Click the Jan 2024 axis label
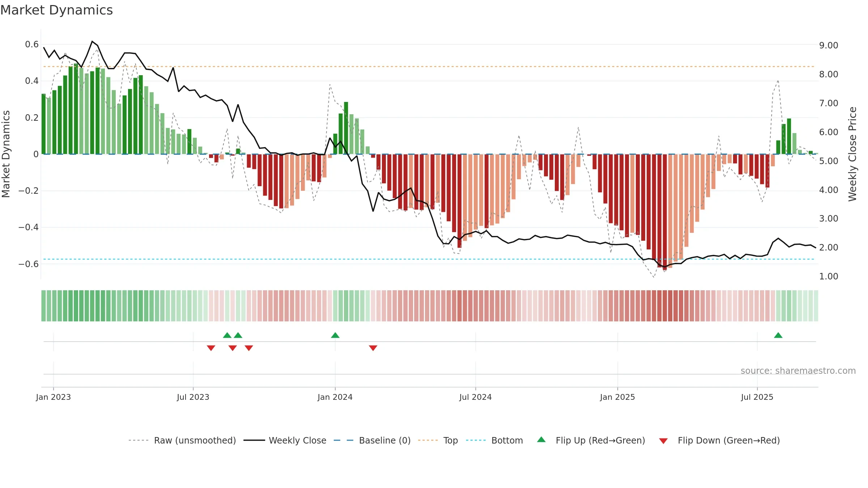Image resolution: width=868 pixels, height=488 pixels. click(x=335, y=397)
